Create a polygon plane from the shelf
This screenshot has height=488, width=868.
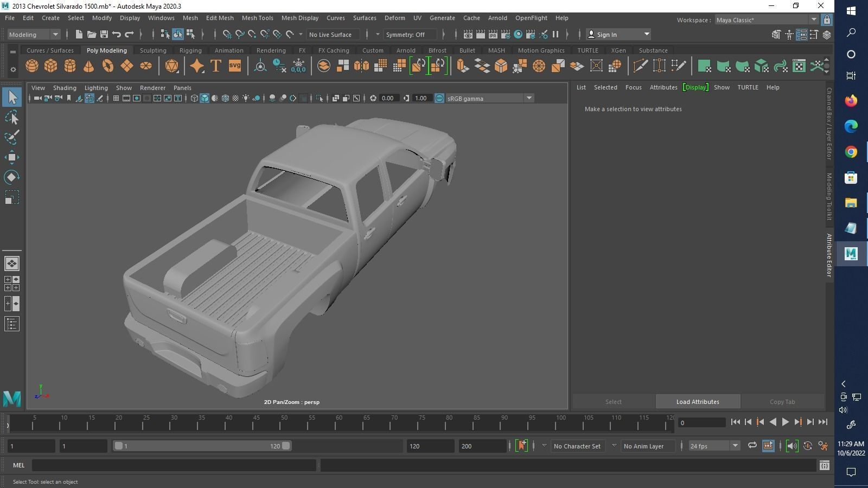127,66
